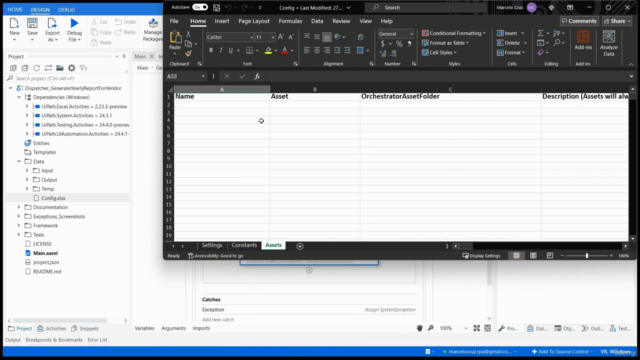This screenshot has width=640, height=360.
Task: Click the pan hand icon in UiPath designer
Action: 420,328
